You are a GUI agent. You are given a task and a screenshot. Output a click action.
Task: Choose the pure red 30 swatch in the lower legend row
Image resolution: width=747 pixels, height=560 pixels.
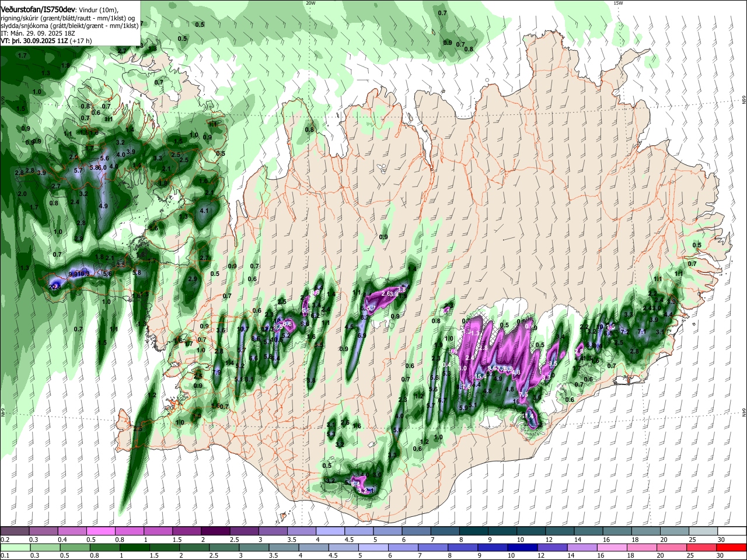(731, 548)
